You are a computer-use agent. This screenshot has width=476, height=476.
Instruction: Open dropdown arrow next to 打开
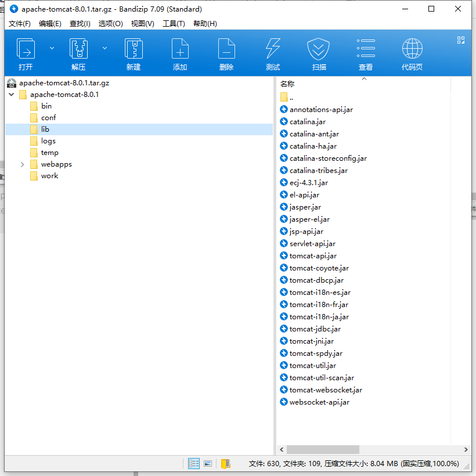(52, 48)
